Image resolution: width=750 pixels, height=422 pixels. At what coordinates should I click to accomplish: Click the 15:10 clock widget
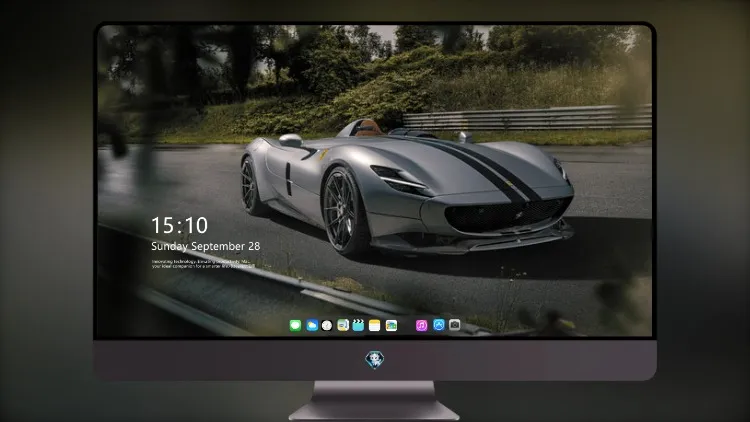(x=179, y=225)
